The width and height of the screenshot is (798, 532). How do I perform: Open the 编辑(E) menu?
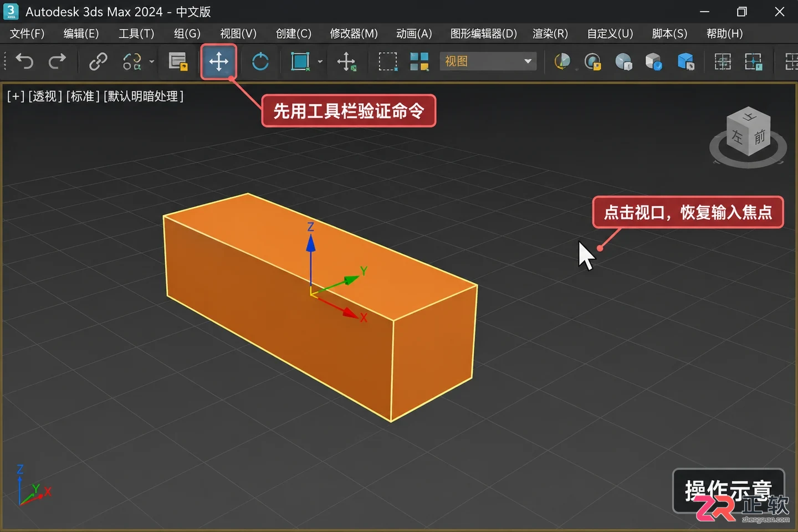click(x=81, y=34)
